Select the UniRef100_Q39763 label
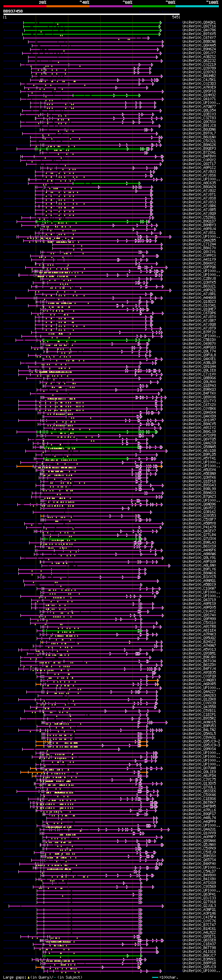The width and height of the screenshot is (222, 980). (x=199, y=72)
